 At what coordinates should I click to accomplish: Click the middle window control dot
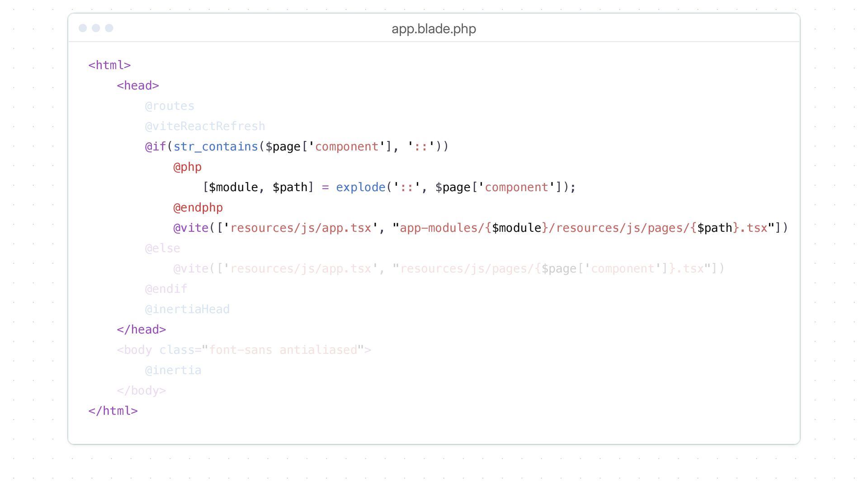(96, 28)
